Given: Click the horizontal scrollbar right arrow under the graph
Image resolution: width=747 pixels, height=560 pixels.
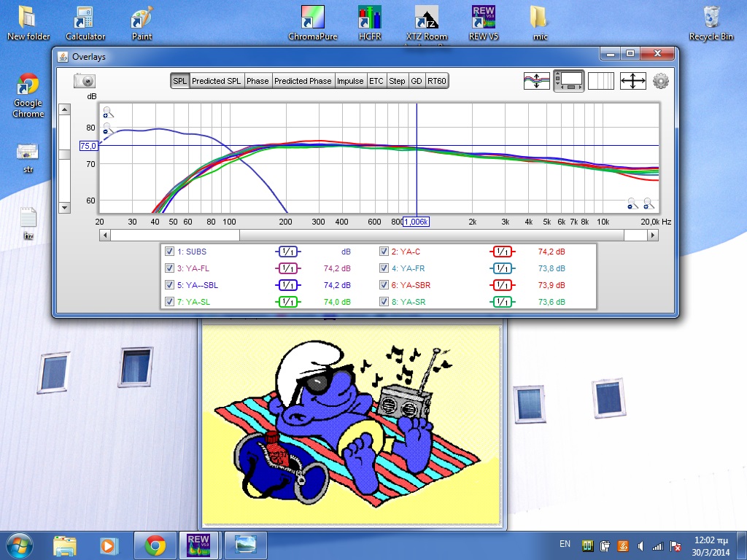Looking at the screenshot, I should (x=653, y=236).
